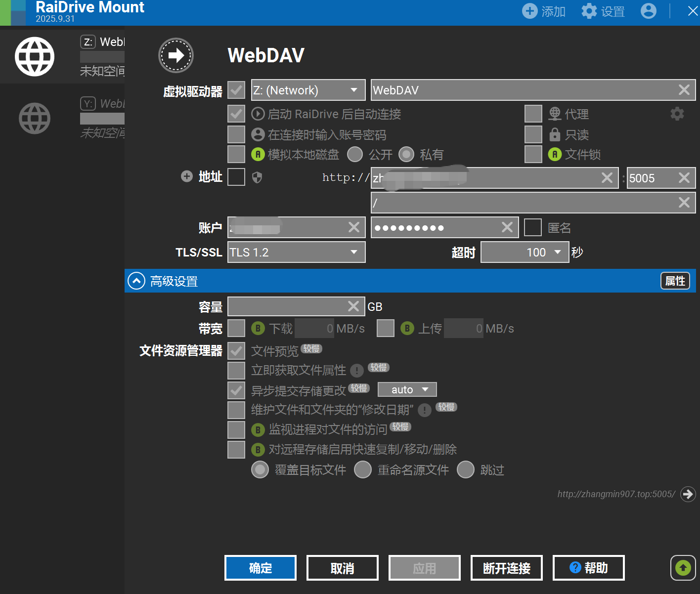Collapse 高级设置 with the chevron icon

click(136, 281)
